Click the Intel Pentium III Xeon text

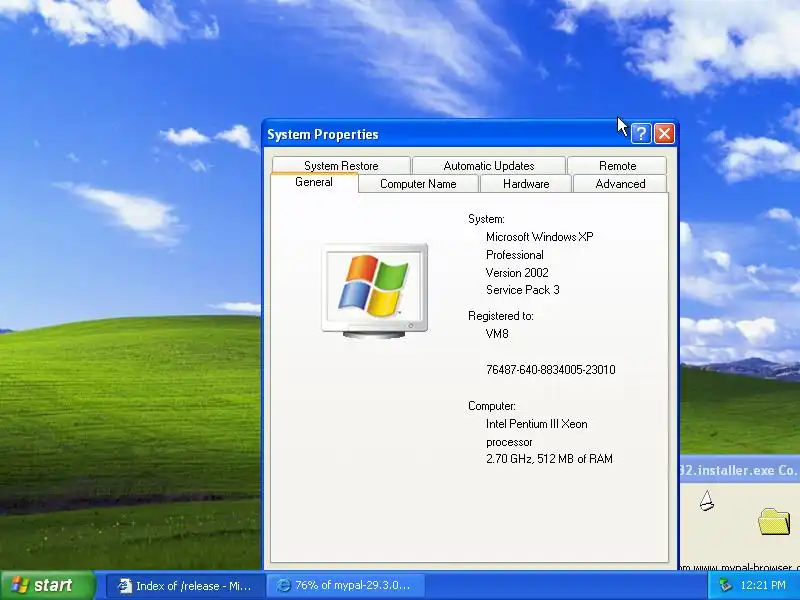coord(536,424)
